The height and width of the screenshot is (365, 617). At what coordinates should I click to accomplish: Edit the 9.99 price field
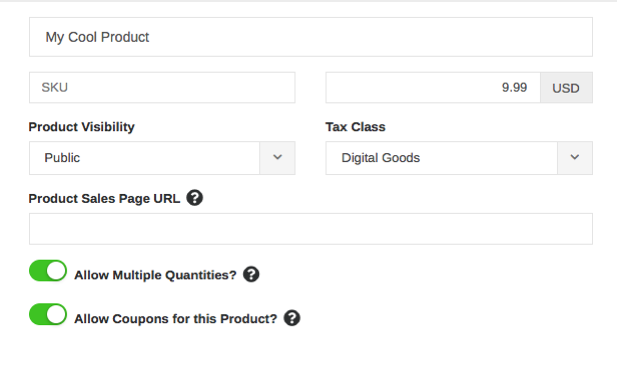pos(433,87)
